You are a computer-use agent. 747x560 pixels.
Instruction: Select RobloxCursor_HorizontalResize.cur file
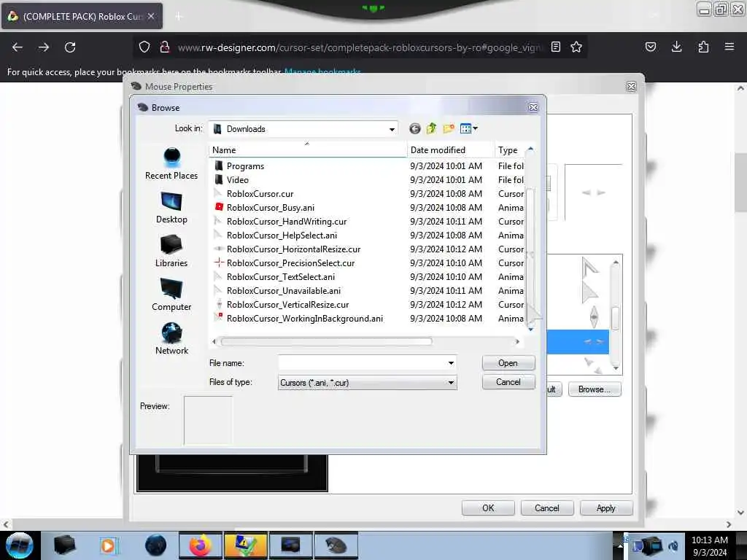[293, 249]
